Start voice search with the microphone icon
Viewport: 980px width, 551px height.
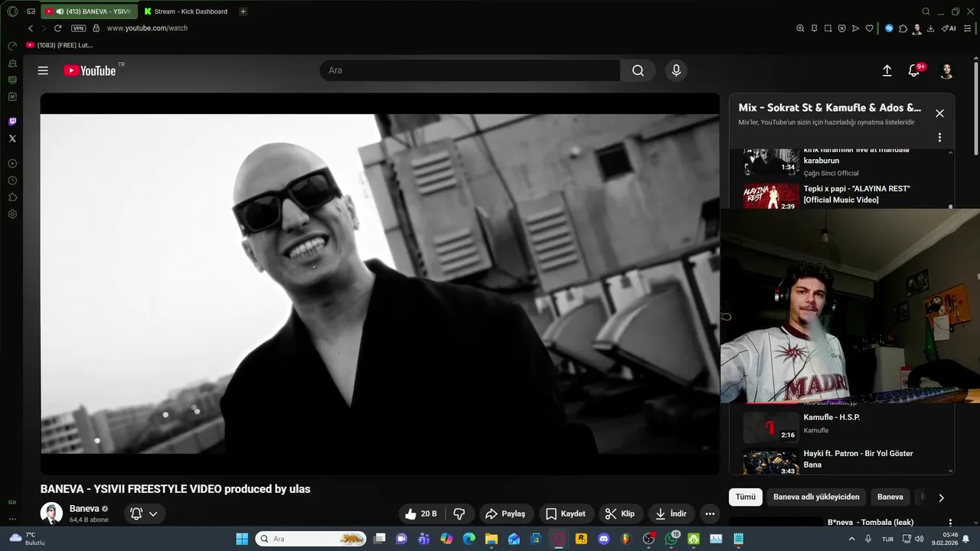click(676, 70)
